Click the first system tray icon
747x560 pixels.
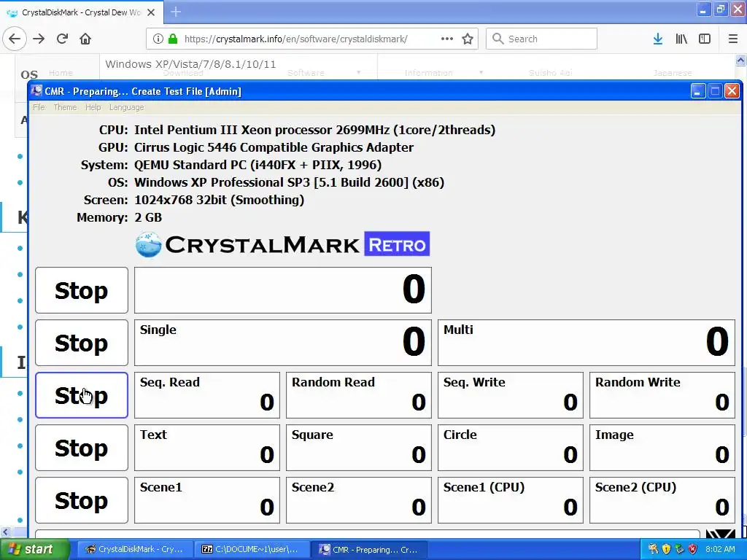(x=653, y=549)
